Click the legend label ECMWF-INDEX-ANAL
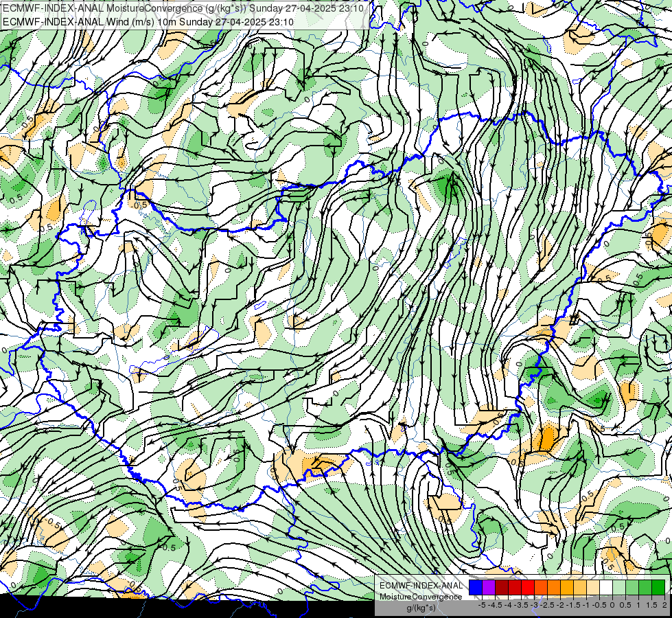The image size is (672, 618). [x=421, y=586]
